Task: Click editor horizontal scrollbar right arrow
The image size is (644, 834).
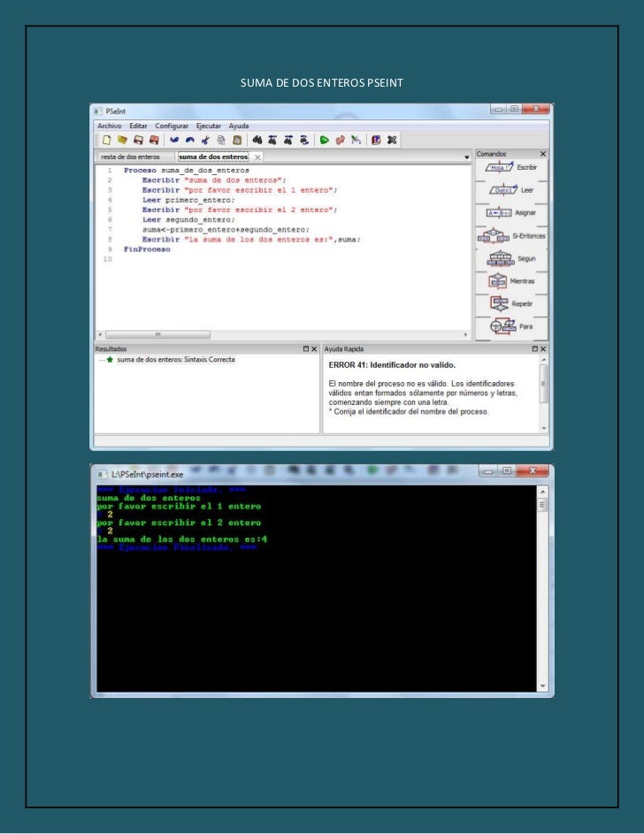Action: [465, 334]
